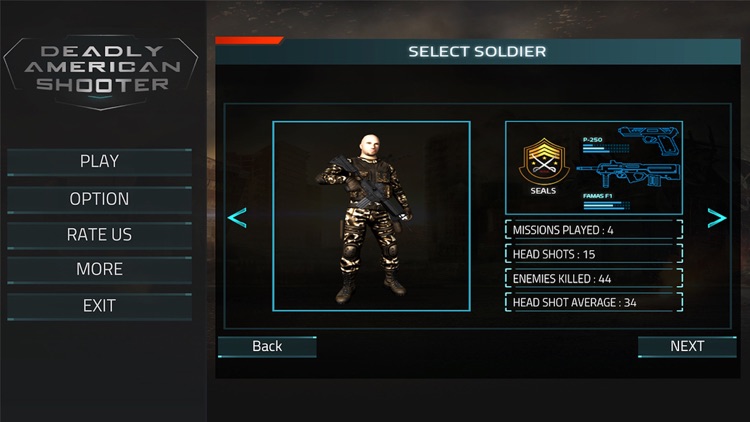Proceed with the NEXT button
Viewport: 750px width, 422px height.
coord(687,346)
